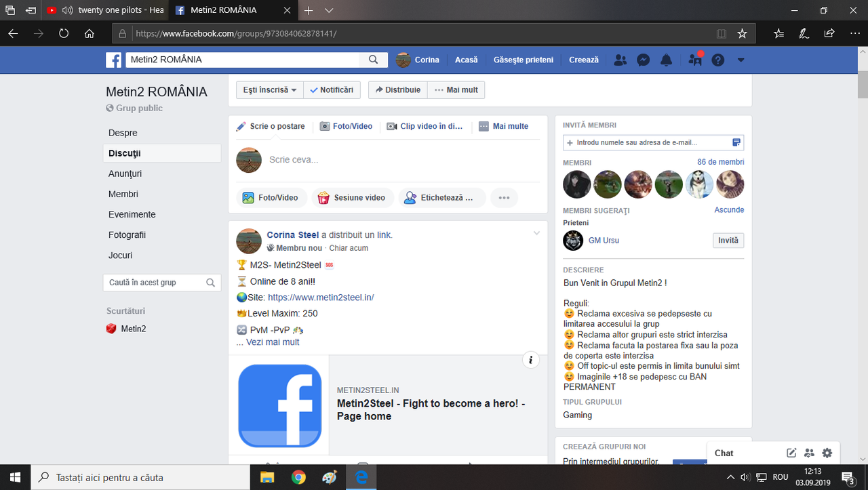
Task: Mute the audio icon on the YouTube tab
Action: (67, 10)
